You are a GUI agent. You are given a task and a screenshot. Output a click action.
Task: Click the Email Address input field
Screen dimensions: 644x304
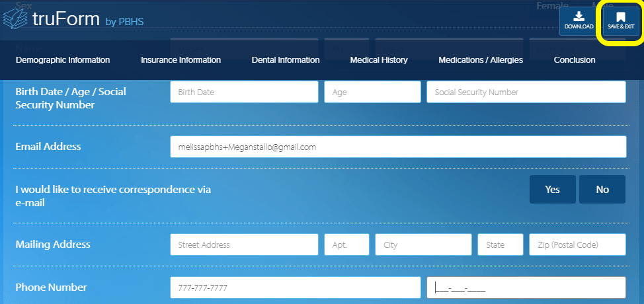399,147
